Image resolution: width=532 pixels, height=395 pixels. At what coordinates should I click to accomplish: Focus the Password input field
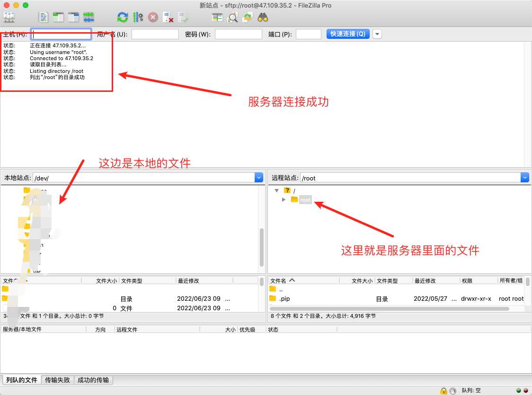click(239, 34)
